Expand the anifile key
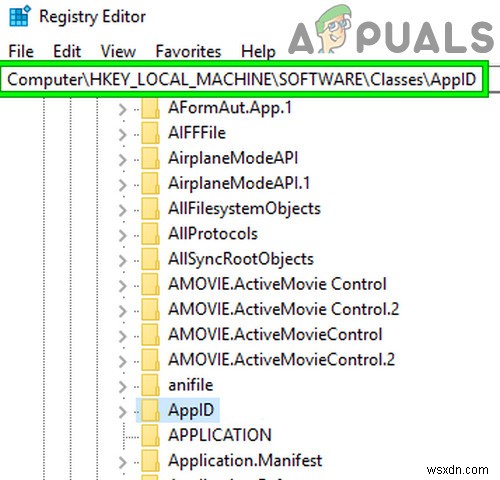Screen dimensions: 500x480 pos(123,386)
